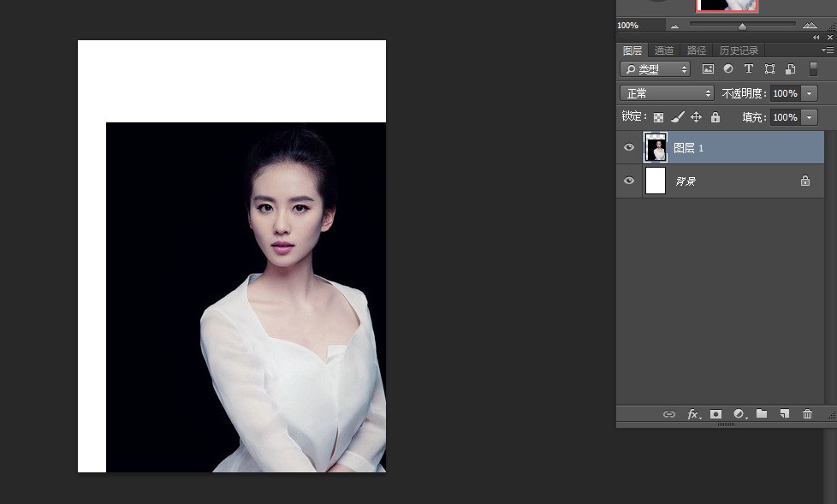Switch to the 历史记录 tab
Viewport: 837px width, 504px height.
pos(739,50)
